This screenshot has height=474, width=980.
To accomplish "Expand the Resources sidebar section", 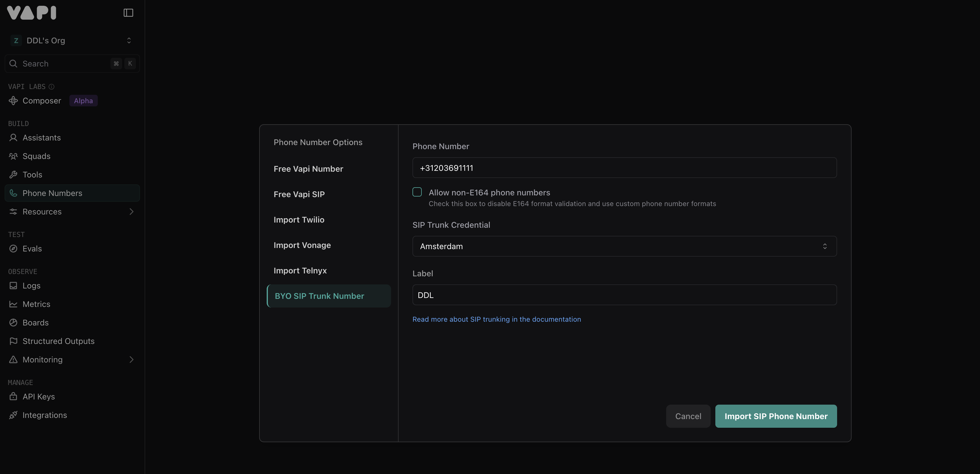I will pyautogui.click(x=131, y=212).
